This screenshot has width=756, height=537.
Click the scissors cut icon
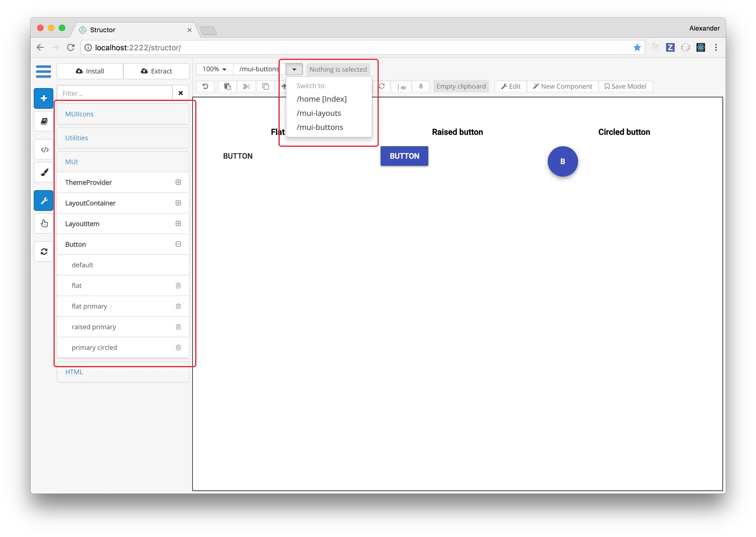[247, 86]
